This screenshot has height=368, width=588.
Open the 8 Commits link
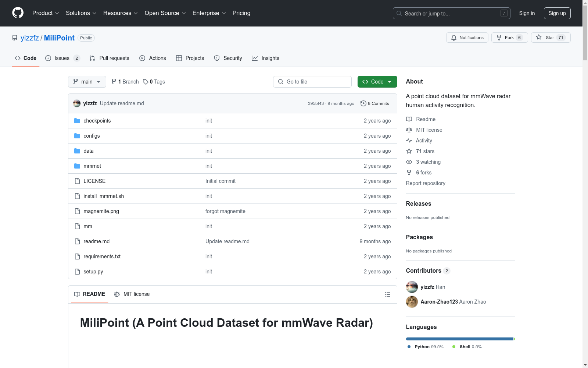375,103
